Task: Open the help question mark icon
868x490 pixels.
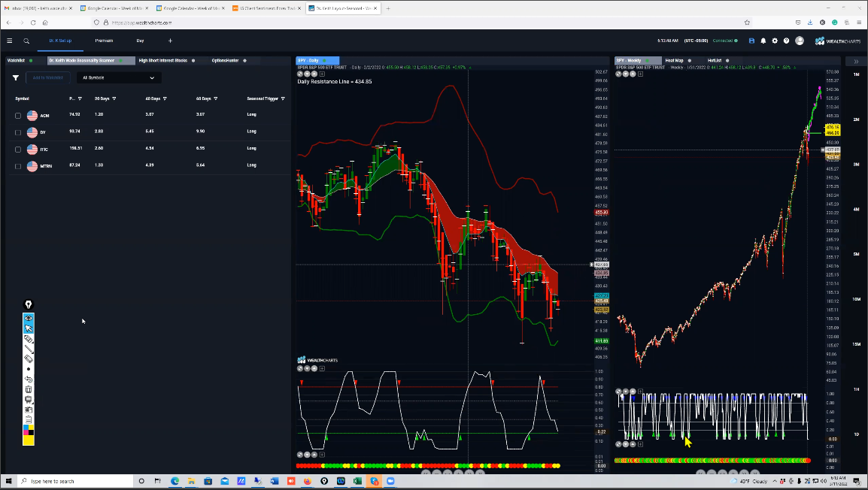Action: tap(786, 41)
